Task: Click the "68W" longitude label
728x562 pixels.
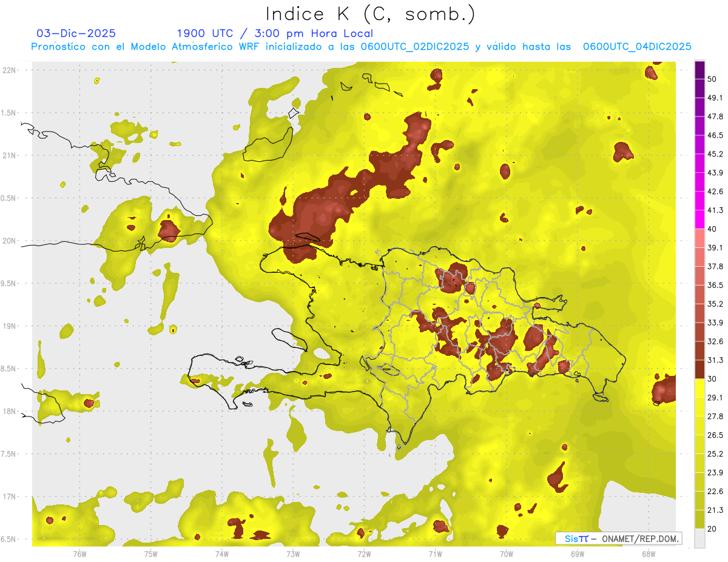Action: tap(649, 554)
